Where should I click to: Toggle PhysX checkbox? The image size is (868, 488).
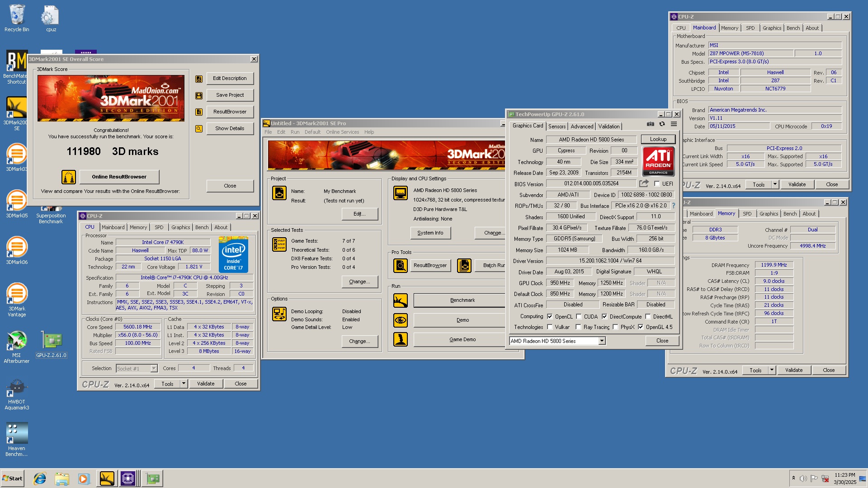coord(615,327)
